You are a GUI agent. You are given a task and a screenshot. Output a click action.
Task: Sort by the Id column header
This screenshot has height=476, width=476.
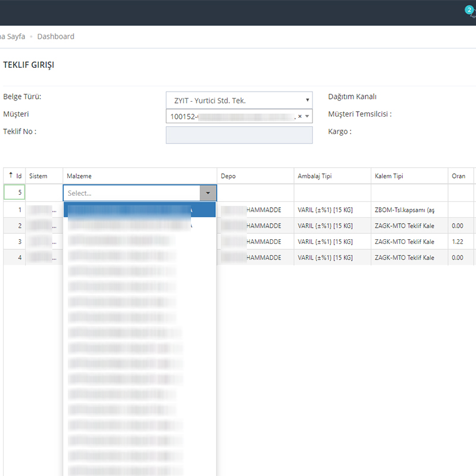[14, 176]
